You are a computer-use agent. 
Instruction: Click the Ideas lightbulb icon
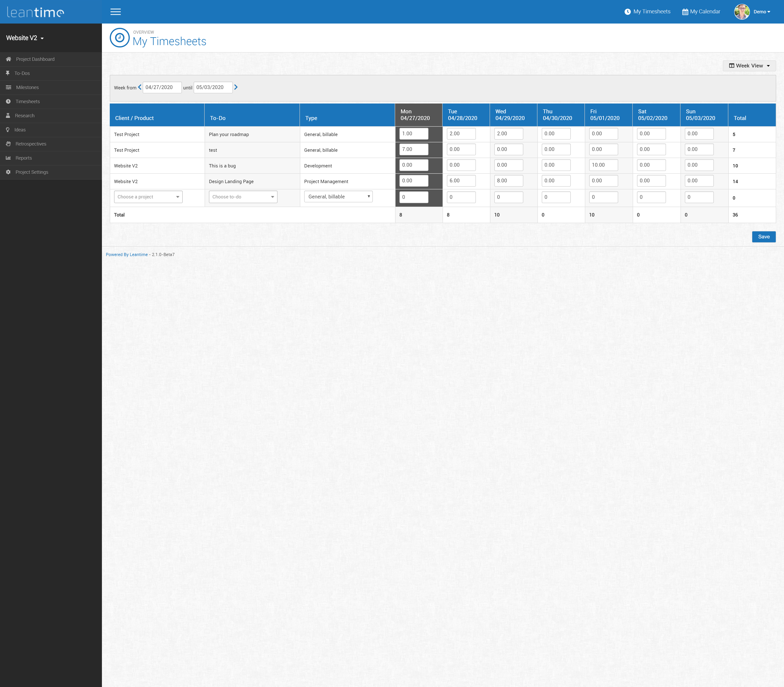pos(8,130)
